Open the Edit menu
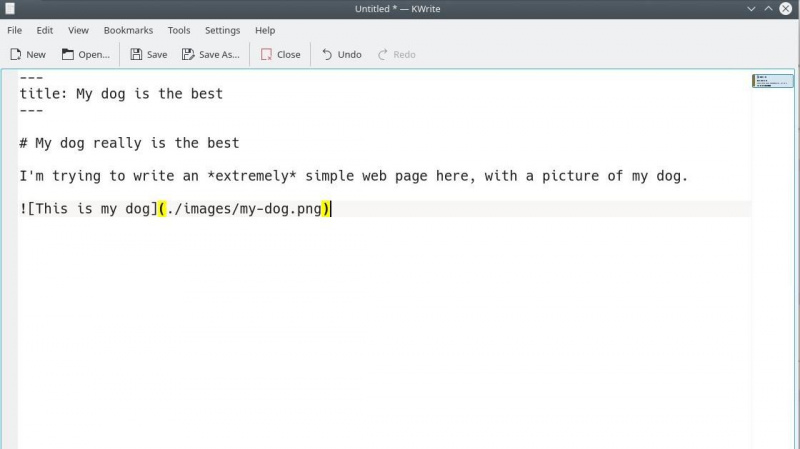Screen dimensions: 800x449 point(44,30)
